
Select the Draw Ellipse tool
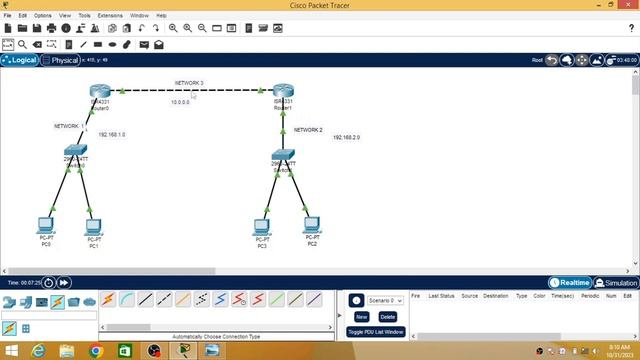click(113, 44)
